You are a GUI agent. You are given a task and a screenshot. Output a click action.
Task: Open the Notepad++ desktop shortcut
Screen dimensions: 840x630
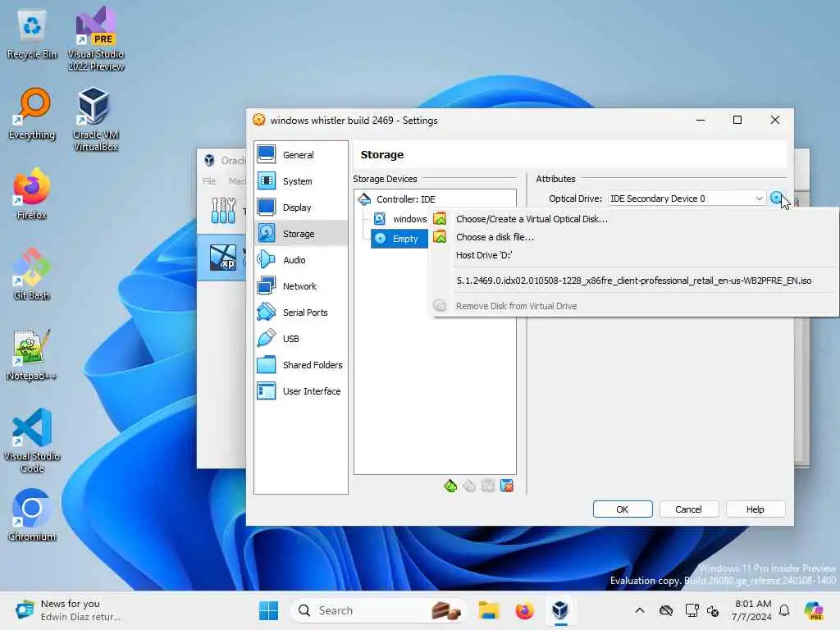pos(32,354)
